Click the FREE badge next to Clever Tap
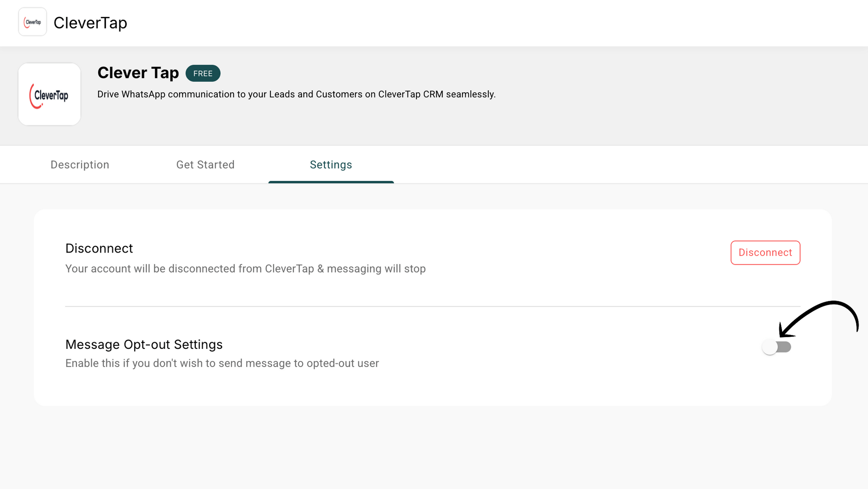The height and width of the screenshot is (489, 868). [203, 73]
